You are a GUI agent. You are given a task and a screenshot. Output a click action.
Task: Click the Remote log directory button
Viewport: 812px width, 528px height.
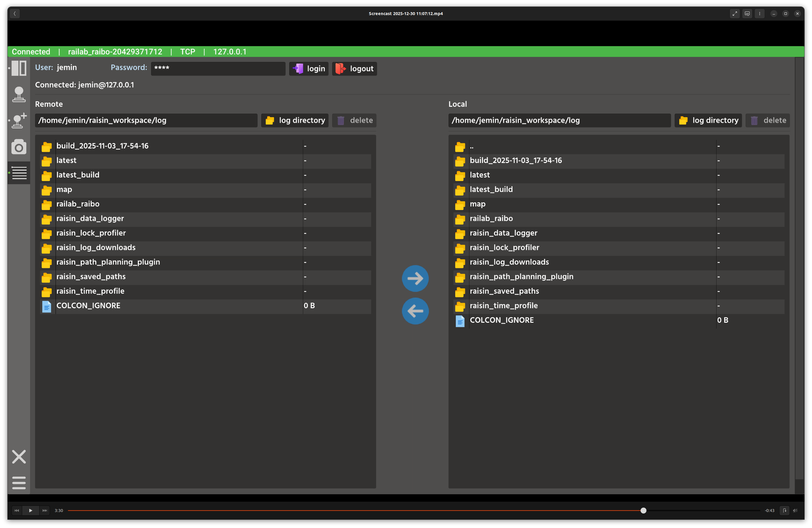(295, 120)
